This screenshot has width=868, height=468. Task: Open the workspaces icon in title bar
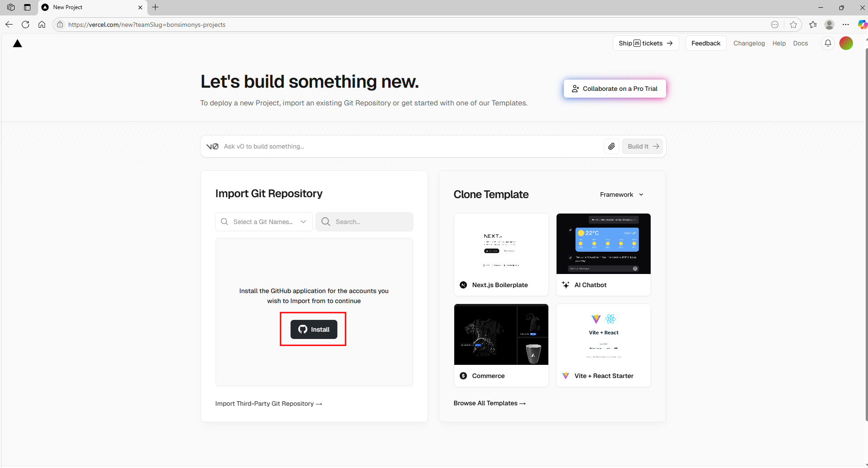(x=11, y=7)
